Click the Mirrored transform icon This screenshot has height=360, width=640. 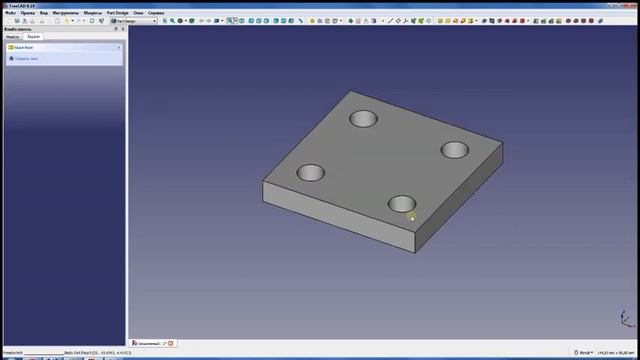tap(536, 20)
